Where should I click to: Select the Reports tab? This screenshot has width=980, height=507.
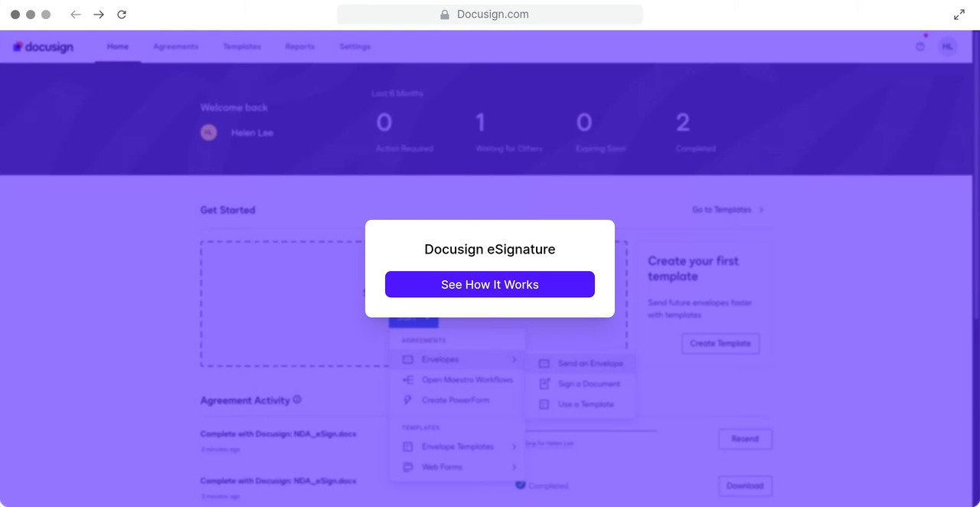[299, 47]
